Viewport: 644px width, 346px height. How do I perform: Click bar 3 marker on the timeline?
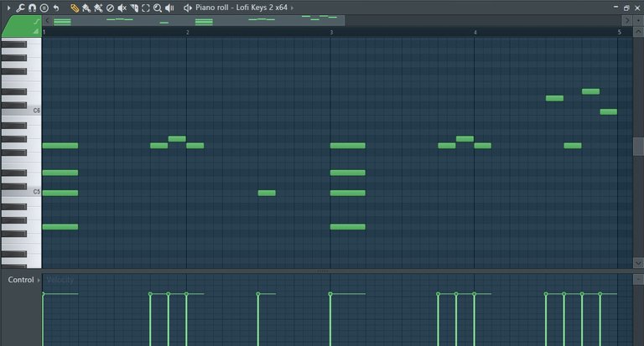pos(331,32)
